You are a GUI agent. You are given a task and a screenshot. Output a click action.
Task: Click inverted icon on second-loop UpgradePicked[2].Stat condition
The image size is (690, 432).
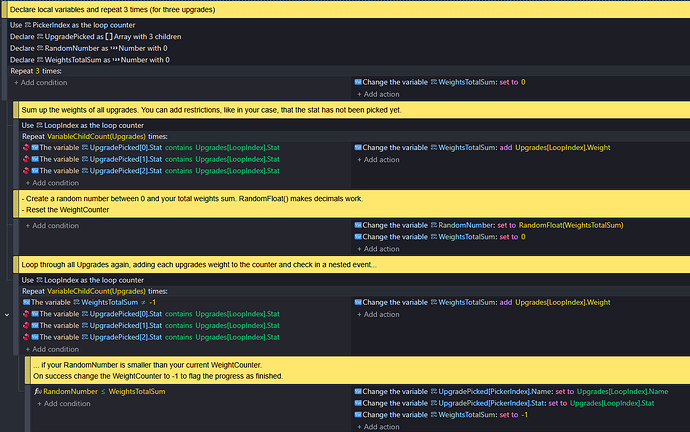tap(26, 337)
